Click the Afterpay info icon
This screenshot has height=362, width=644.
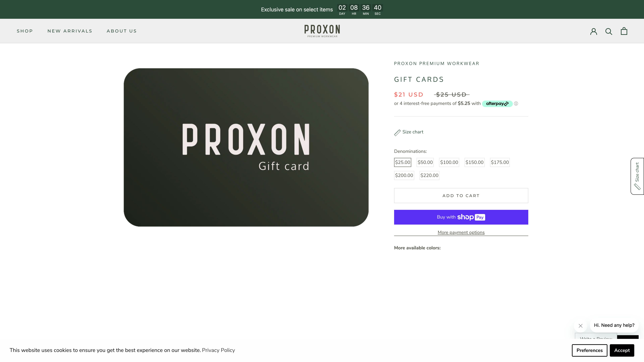516,103
